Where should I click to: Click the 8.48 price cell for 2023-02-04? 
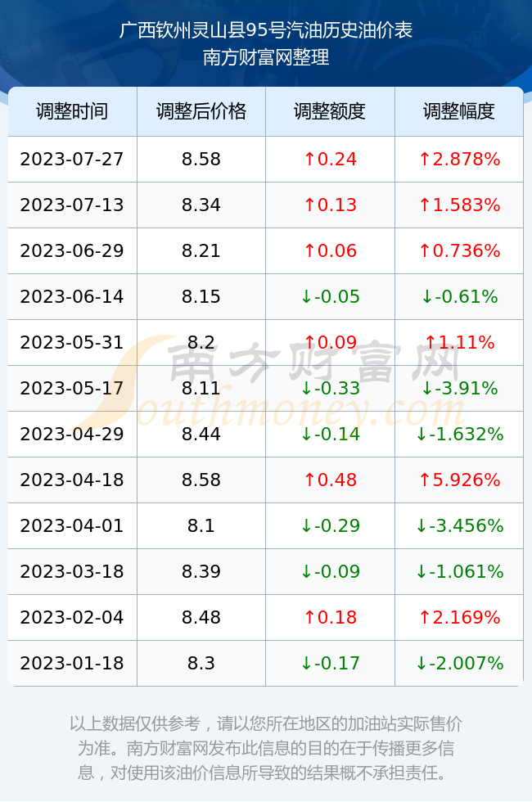(x=201, y=617)
